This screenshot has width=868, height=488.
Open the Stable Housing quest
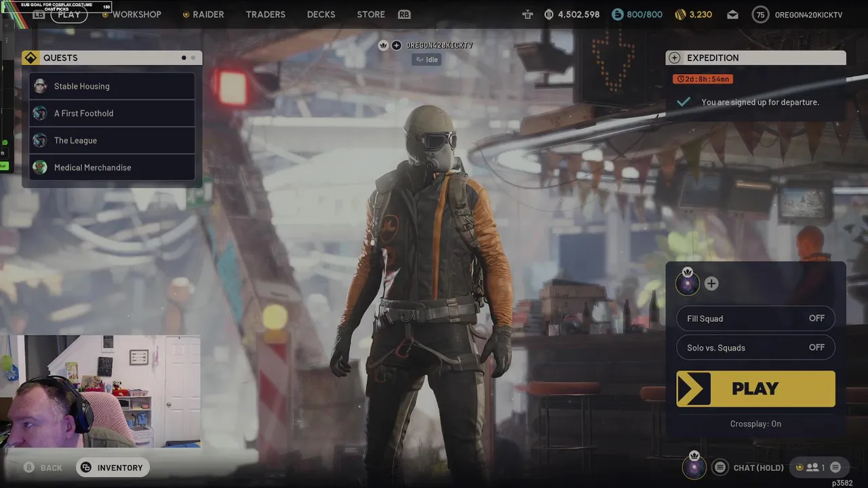coord(112,86)
